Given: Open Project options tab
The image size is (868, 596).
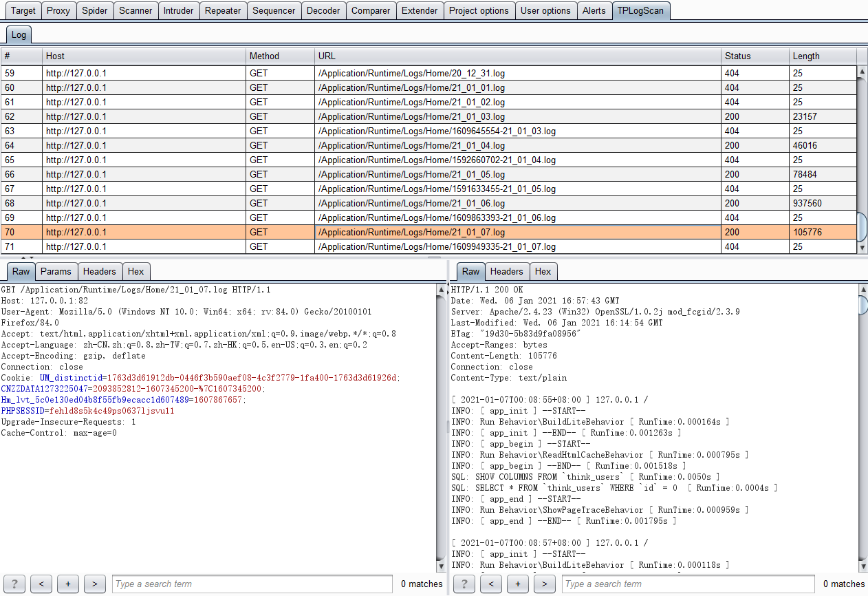Looking at the screenshot, I should click(479, 10).
